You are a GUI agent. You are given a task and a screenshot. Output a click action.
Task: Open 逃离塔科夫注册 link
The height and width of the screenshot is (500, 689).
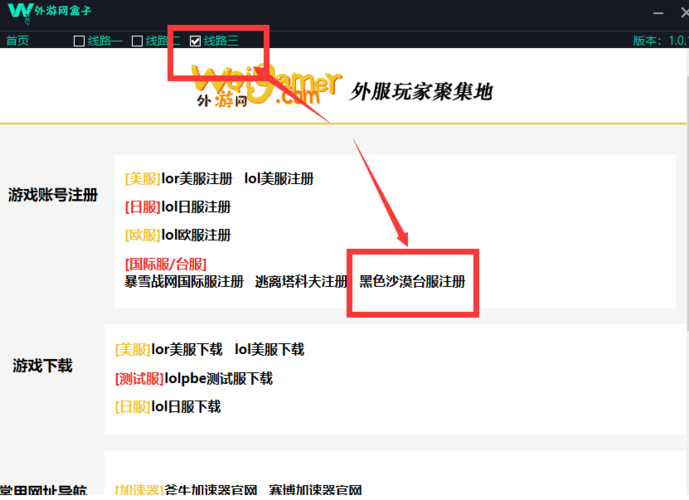[x=301, y=282]
